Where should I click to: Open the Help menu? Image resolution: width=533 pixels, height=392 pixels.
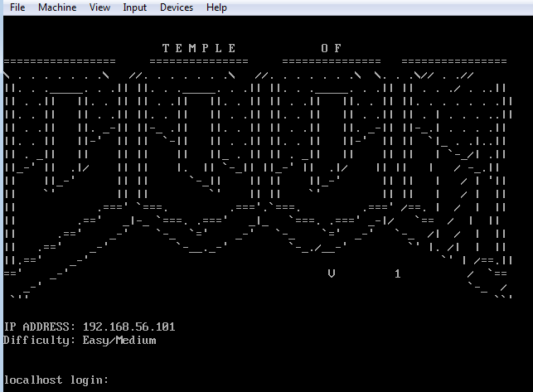tap(216, 7)
